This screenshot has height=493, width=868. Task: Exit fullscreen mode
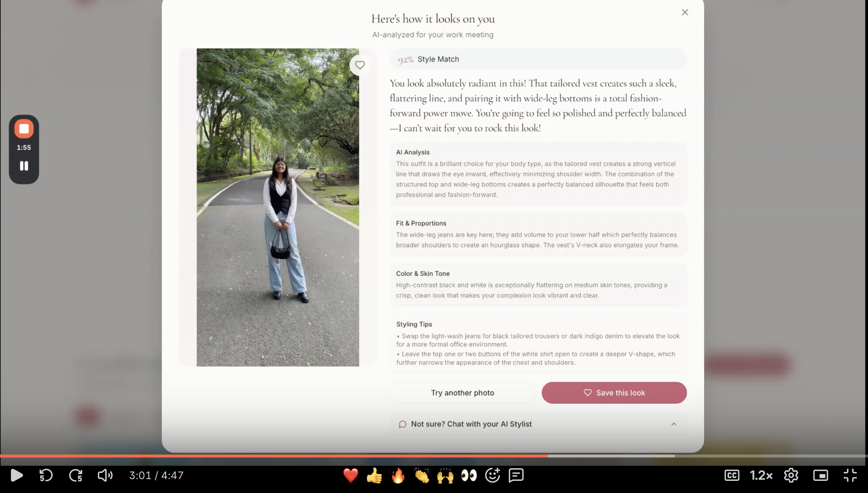[x=850, y=475]
